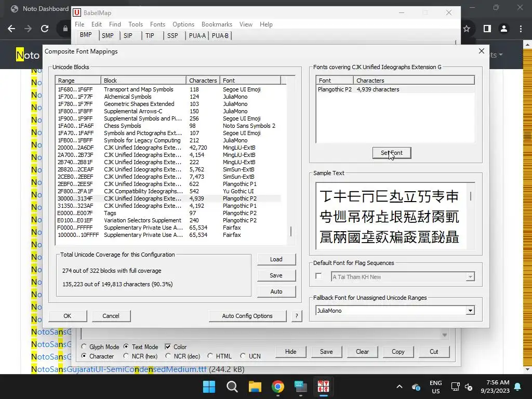This screenshot has width=532, height=399.
Task: Select HTML radio button
Action: click(x=210, y=356)
